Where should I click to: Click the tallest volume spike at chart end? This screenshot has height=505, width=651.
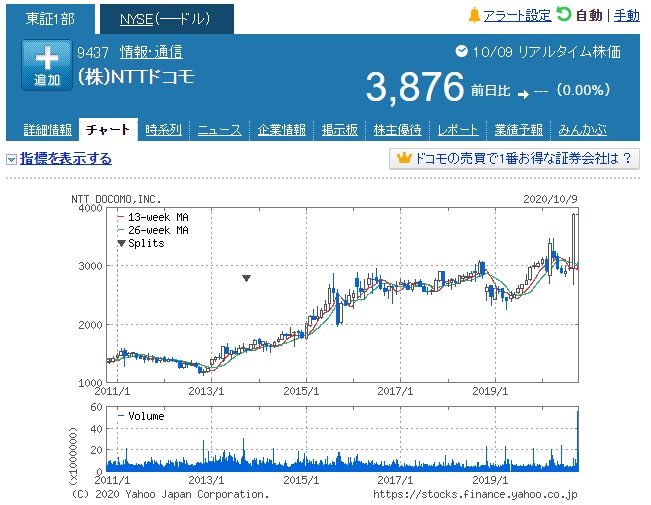click(x=577, y=441)
